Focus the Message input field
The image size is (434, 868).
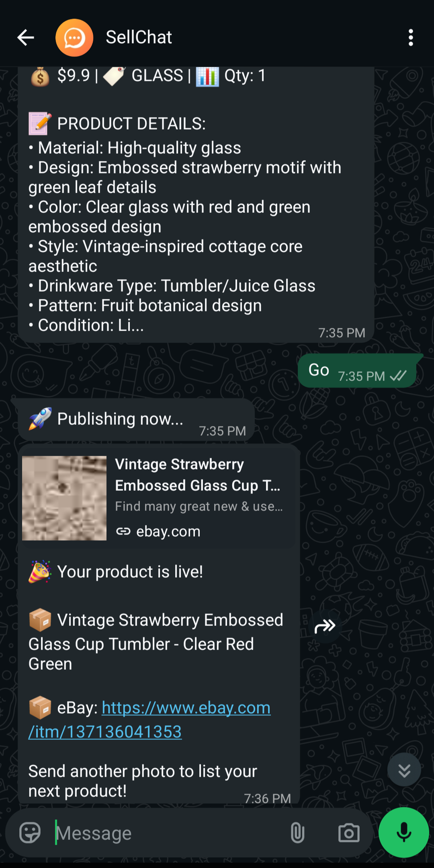(x=161, y=833)
